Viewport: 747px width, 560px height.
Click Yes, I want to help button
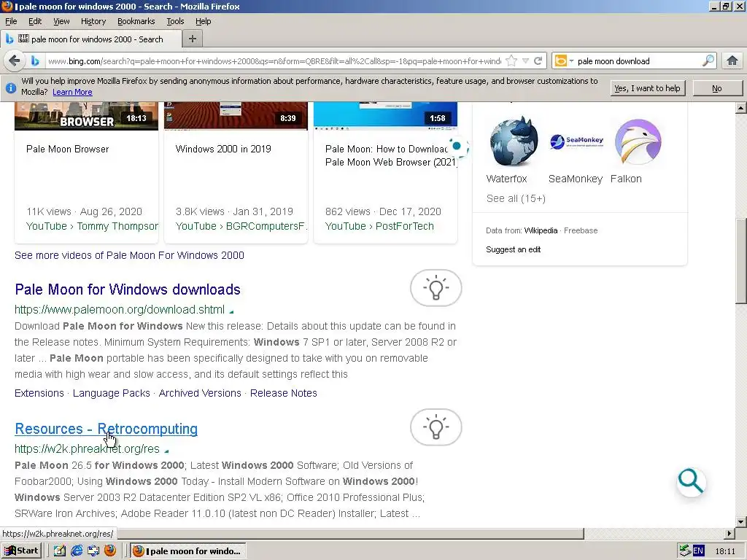[648, 88]
